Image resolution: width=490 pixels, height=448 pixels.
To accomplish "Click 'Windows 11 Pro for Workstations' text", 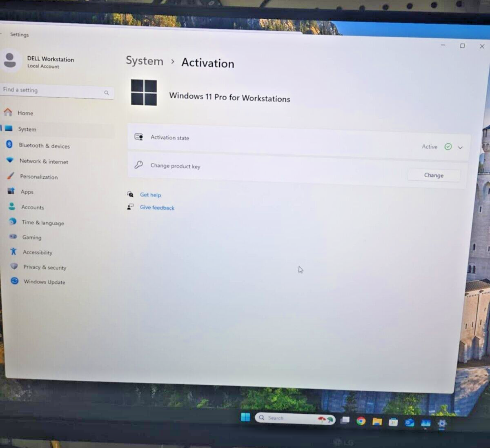I will click(229, 97).
